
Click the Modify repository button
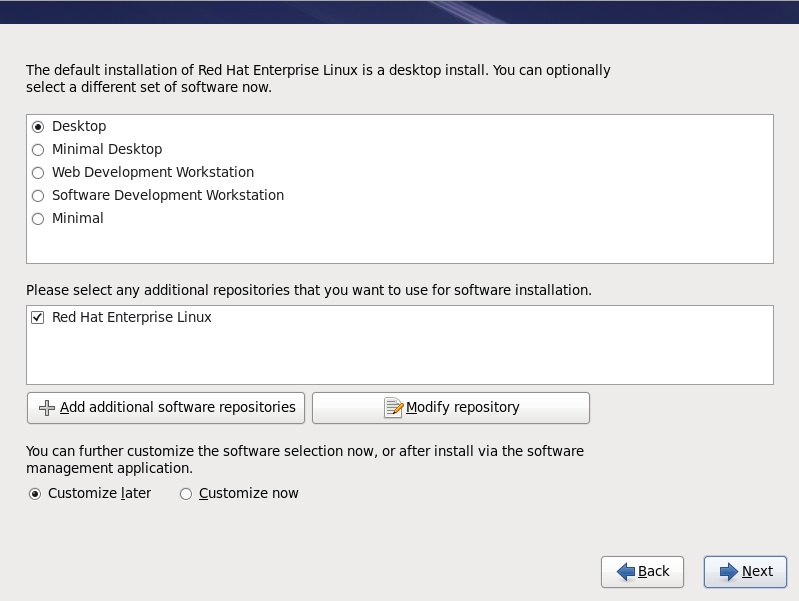coord(451,408)
